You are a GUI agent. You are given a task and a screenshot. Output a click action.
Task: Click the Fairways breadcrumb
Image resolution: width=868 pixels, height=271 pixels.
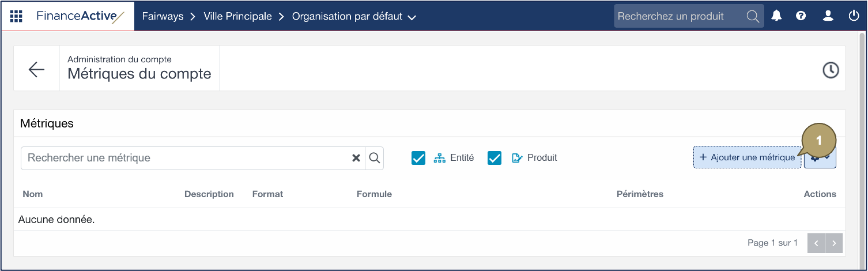163,16
